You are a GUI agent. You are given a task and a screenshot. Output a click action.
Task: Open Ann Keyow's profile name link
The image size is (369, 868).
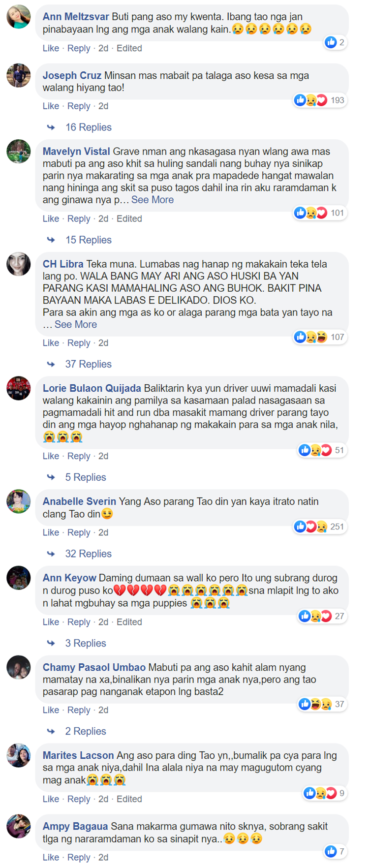click(69, 578)
